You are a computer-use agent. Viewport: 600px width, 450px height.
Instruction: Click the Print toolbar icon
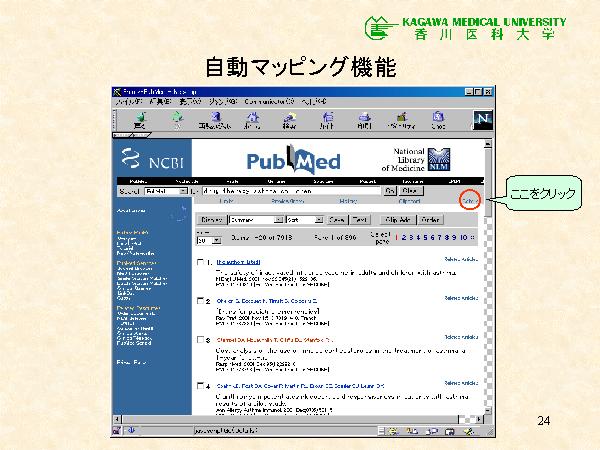pyautogui.click(x=364, y=120)
